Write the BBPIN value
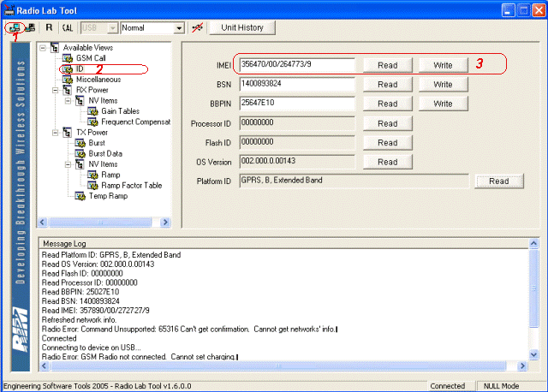This screenshot has height=392, width=548. [x=444, y=104]
